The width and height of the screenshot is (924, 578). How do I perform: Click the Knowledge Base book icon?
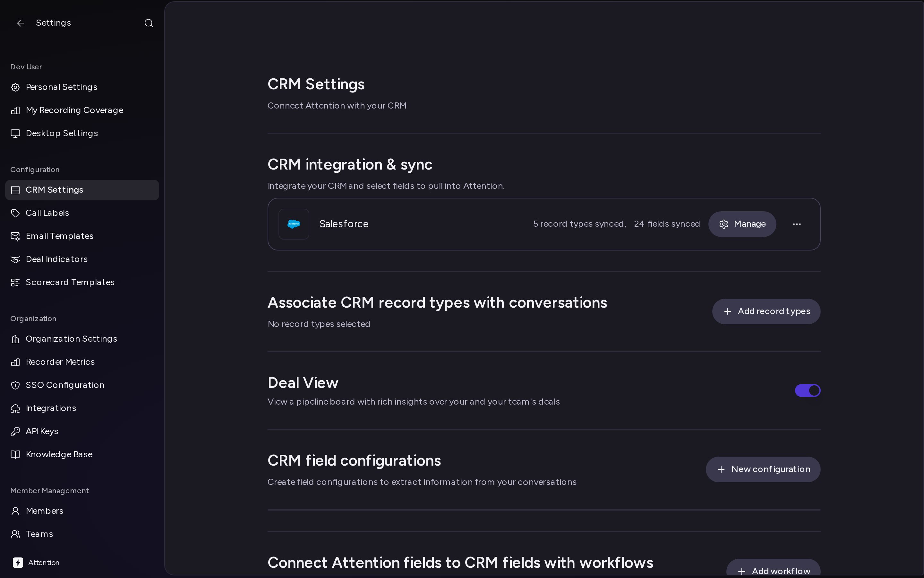[15, 454]
